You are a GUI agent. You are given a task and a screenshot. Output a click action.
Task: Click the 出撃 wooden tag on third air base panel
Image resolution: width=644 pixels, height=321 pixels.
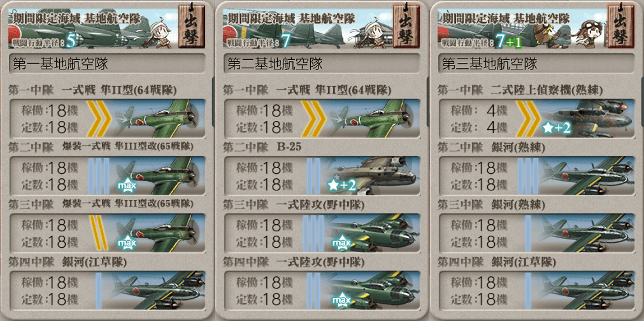[621, 26]
